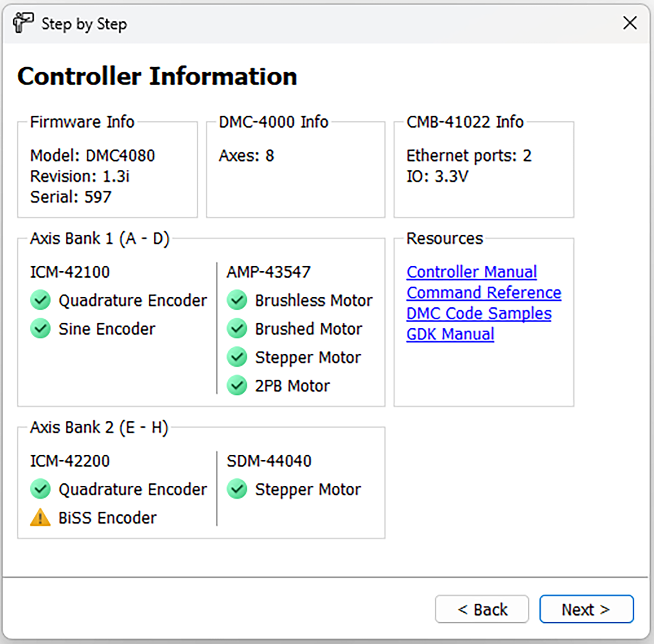This screenshot has height=644, width=654.
Task: Click the green check beside Sine Encoder
Action: point(41,329)
